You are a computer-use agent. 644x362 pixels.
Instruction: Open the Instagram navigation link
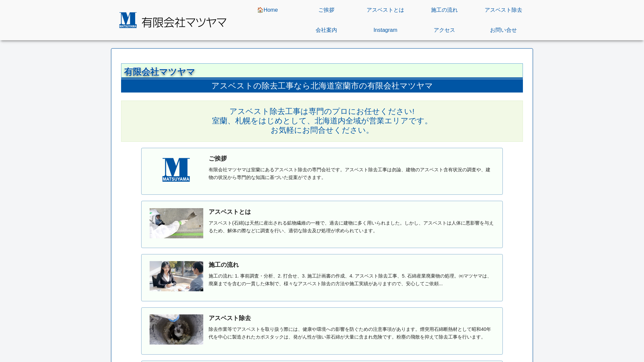(x=385, y=30)
